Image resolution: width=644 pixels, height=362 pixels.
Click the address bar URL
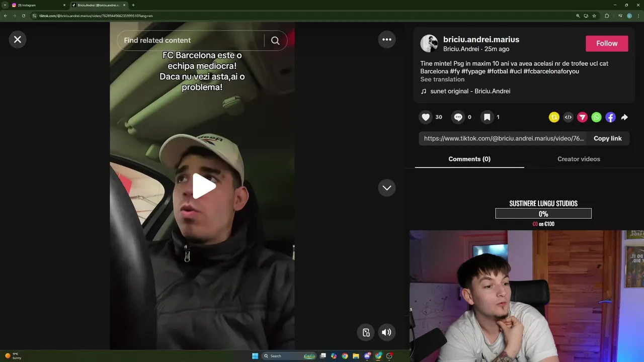pos(96,16)
